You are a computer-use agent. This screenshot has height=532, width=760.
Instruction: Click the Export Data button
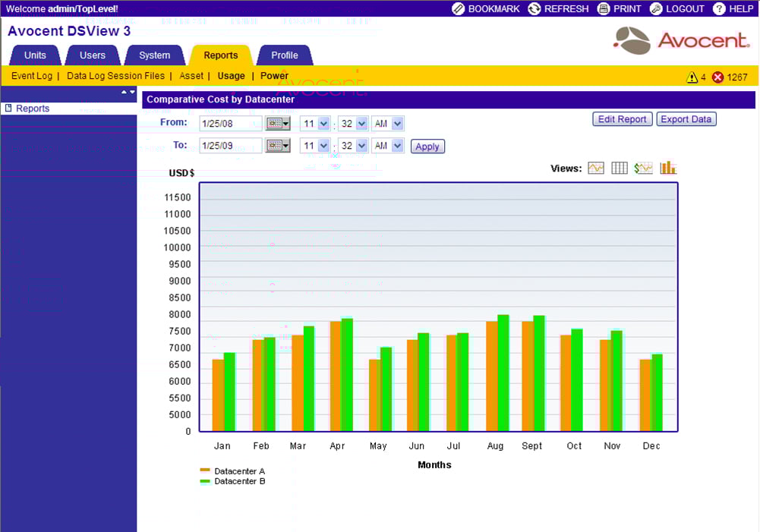click(686, 119)
